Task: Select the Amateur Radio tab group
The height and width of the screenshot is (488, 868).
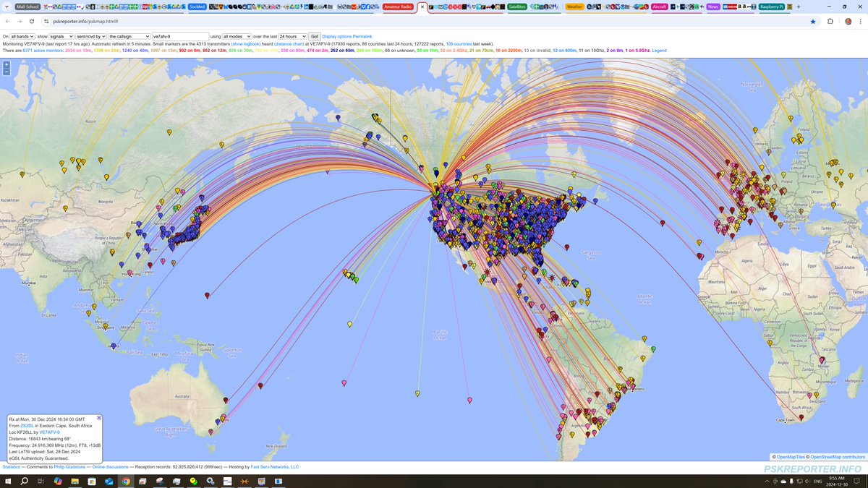Action: tap(399, 7)
